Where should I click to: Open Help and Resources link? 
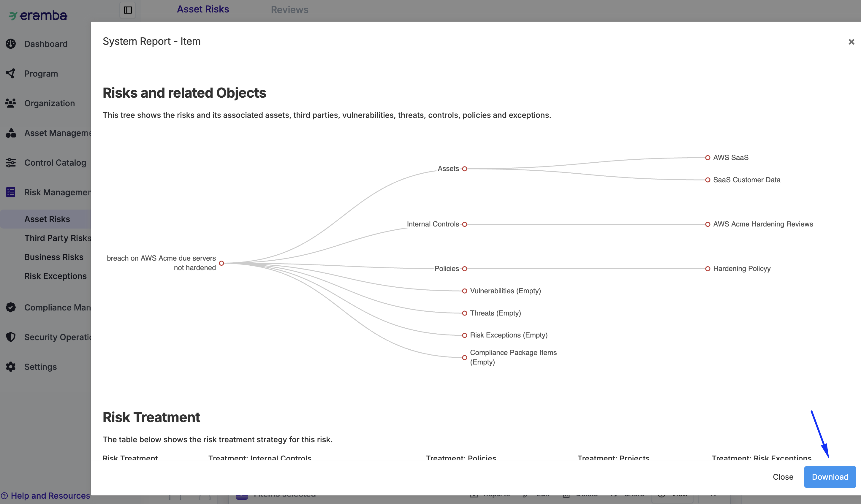click(x=50, y=495)
